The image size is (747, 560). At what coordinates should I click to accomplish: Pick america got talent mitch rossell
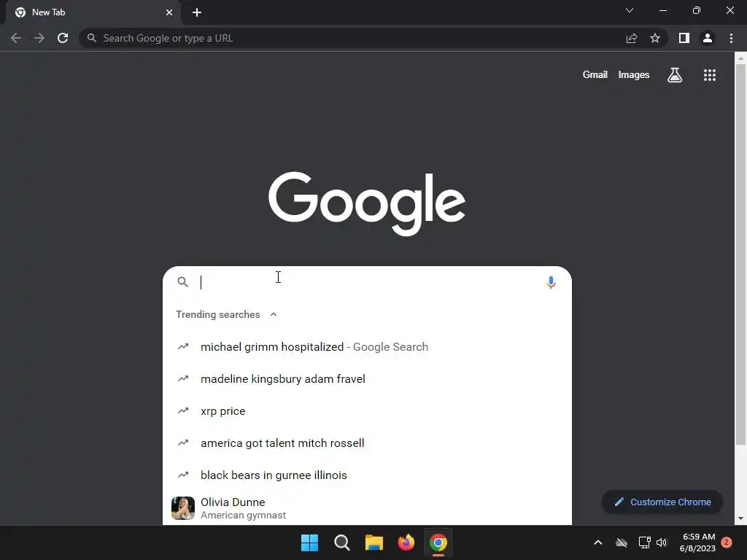point(367,443)
